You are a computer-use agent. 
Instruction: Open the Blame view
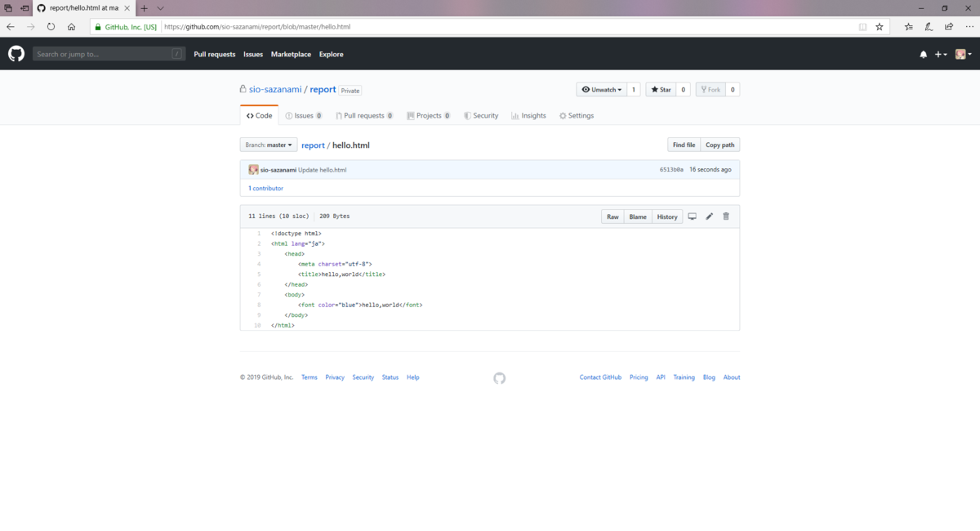[x=638, y=216]
